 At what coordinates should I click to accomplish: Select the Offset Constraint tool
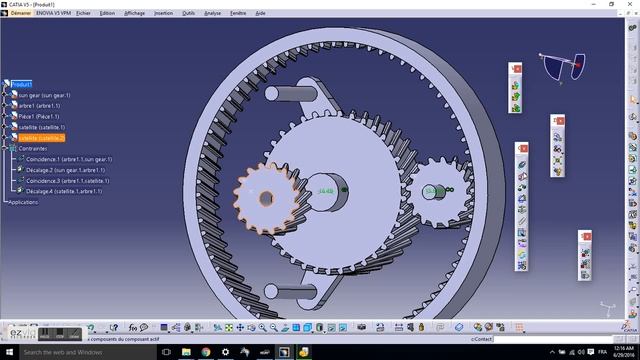point(522,187)
